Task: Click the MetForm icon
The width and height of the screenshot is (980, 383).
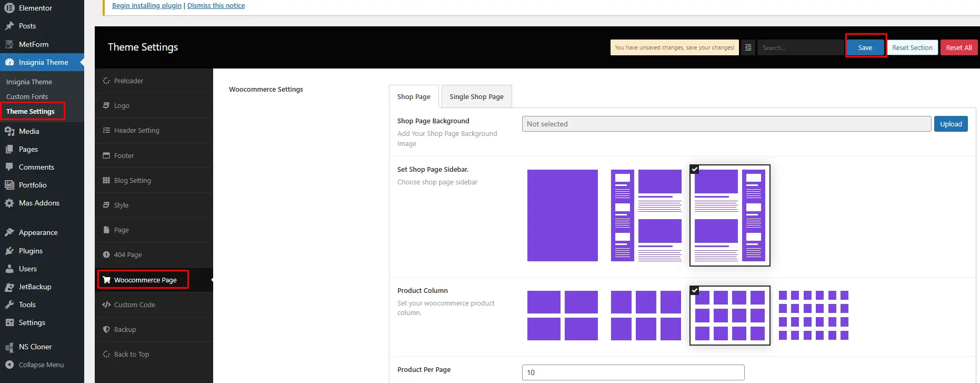Action: 9,44
